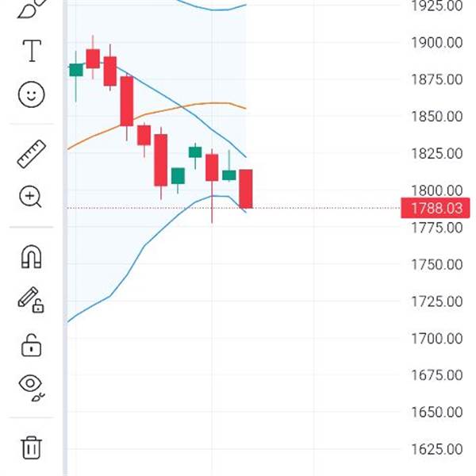Click the 1900.00 price scale label
This screenshot has height=476, width=476.
pos(437,43)
